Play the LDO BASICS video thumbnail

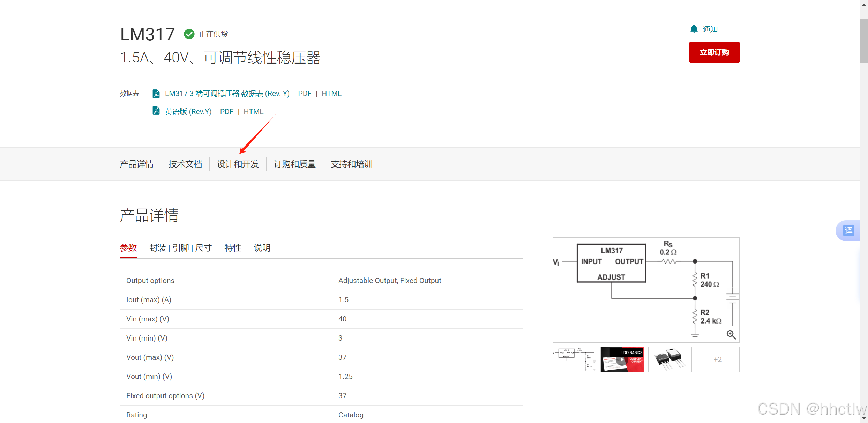[x=622, y=359]
